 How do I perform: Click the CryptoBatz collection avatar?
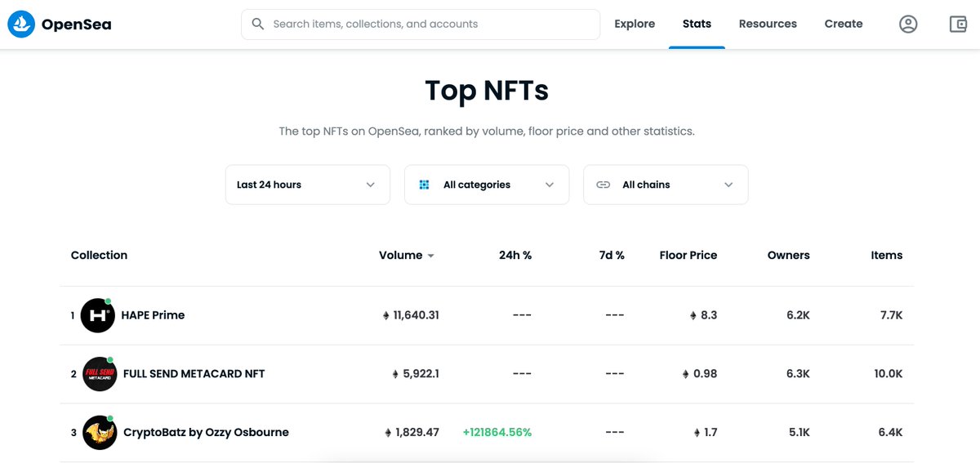pyautogui.click(x=100, y=433)
